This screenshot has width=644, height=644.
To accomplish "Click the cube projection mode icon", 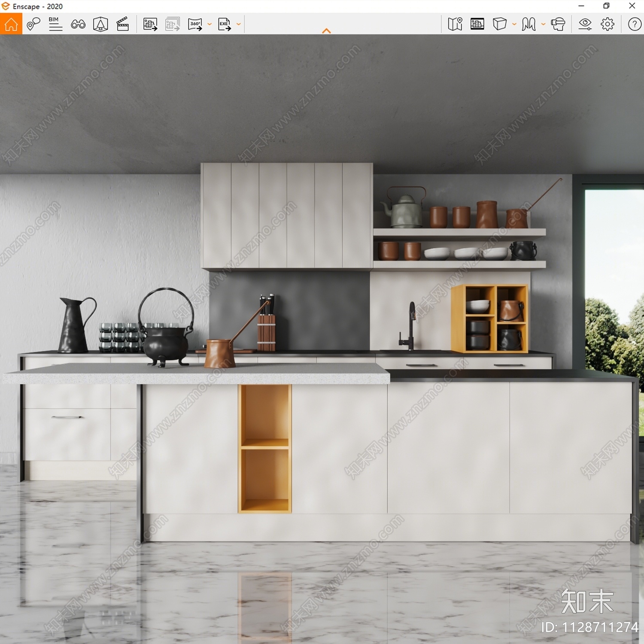I will click(500, 24).
